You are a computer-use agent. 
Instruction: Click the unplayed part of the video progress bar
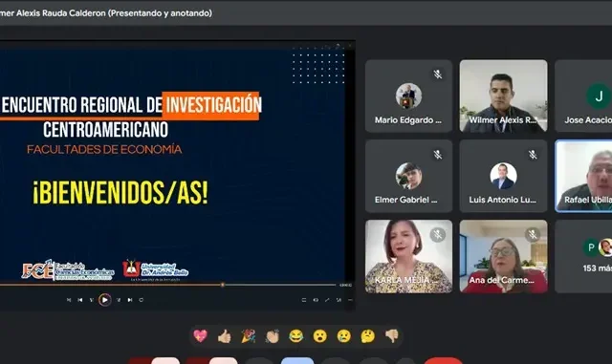point(279,285)
